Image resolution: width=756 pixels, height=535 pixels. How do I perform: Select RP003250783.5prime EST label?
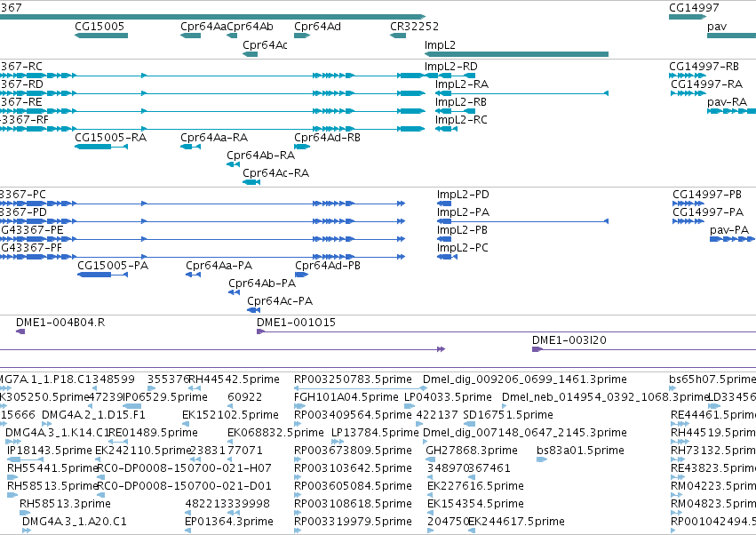pos(353,379)
